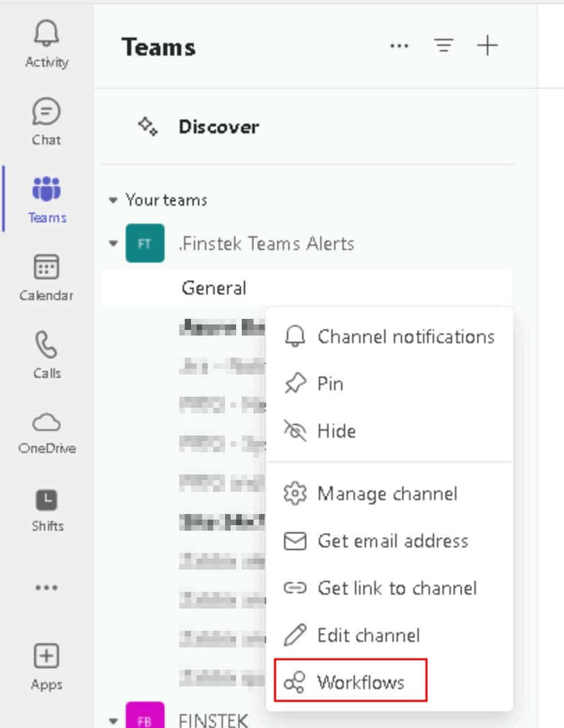The width and height of the screenshot is (564, 728).
Task: Open Discover teams link
Action: pyautogui.click(x=219, y=126)
